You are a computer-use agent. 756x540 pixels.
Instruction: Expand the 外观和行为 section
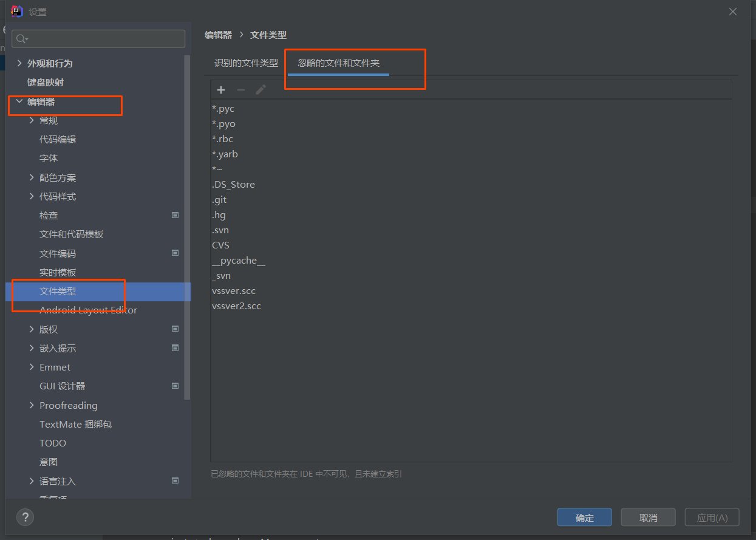(x=19, y=63)
